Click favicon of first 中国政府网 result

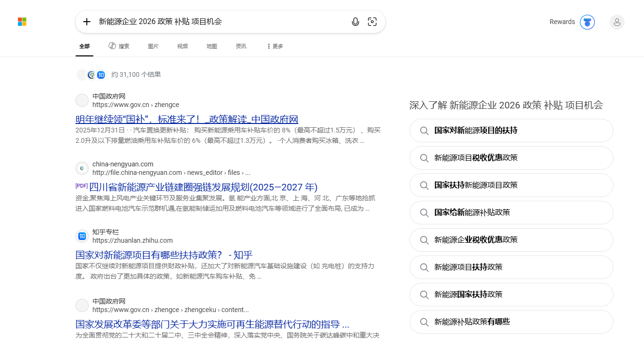point(82,100)
